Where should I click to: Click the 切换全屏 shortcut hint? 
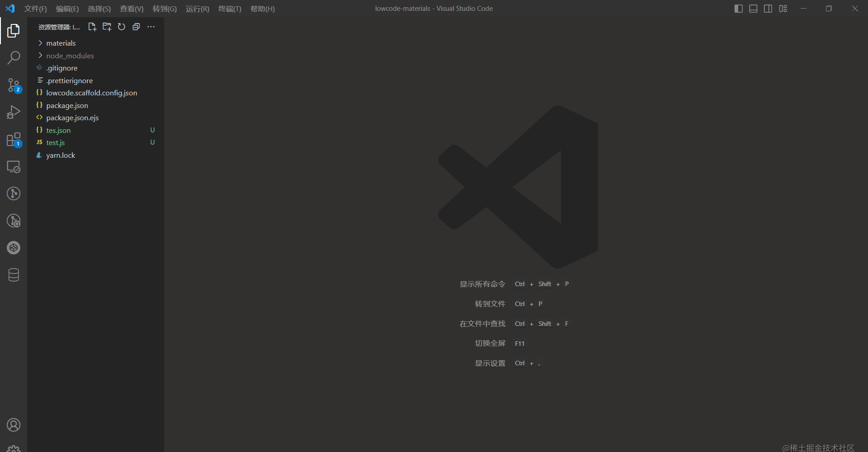490,343
